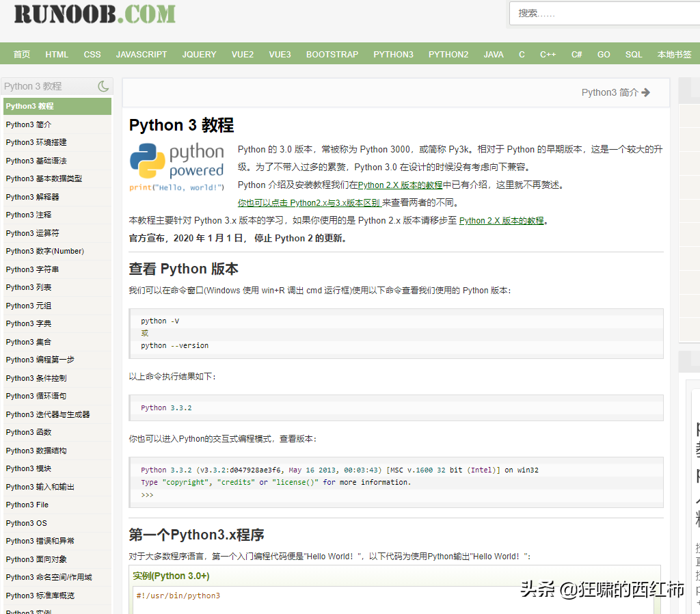The image size is (700, 614).
Task: Open Python3 简介 in the sidebar
Action: (x=57, y=124)
